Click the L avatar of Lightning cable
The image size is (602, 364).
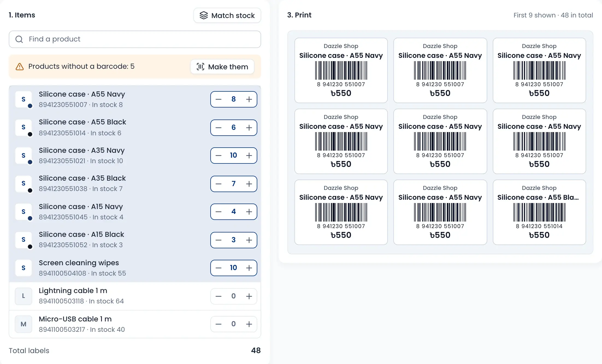coord(23,296)
